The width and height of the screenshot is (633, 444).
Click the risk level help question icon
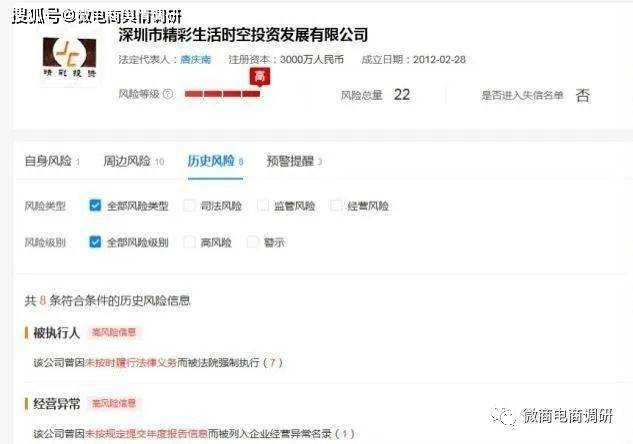pyautogui.click(x=168, y=94)
